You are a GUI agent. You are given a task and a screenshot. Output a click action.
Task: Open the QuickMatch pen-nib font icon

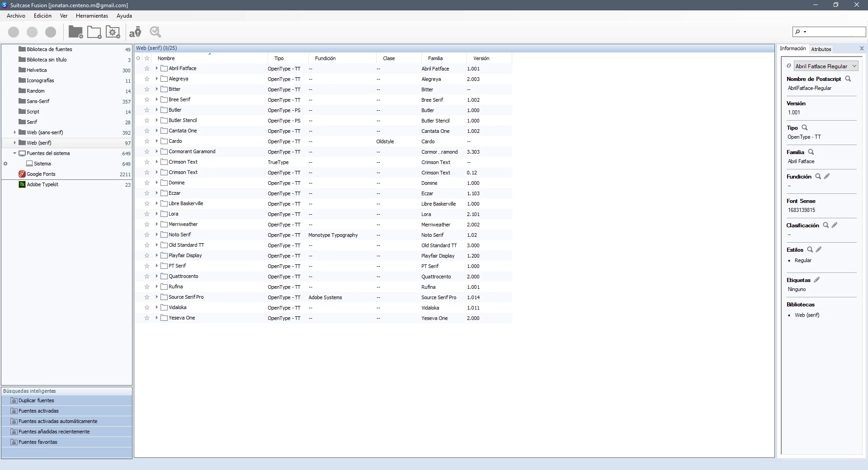[135, 32]
